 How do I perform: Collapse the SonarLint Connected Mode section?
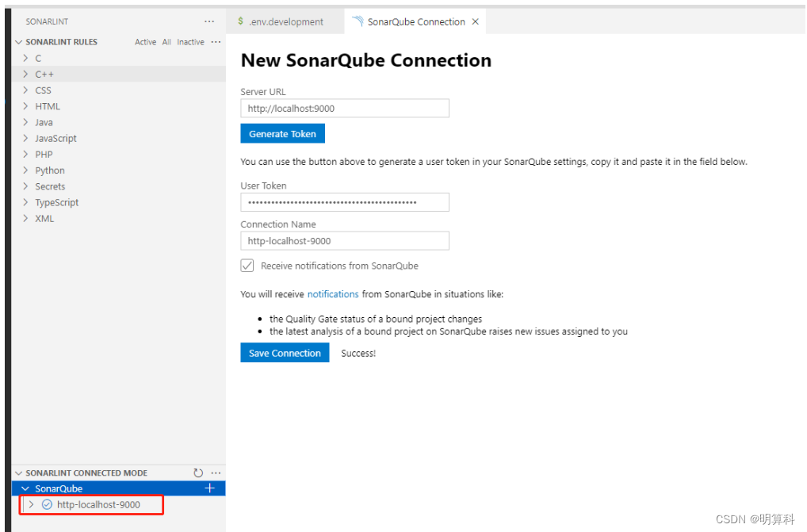coord(19,473)
